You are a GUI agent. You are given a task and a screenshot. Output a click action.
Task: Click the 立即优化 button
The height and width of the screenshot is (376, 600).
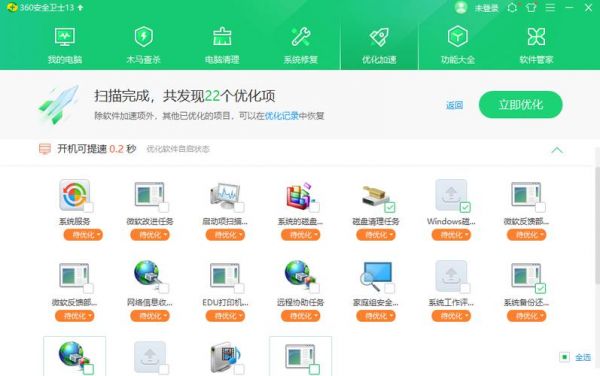(x=520, y=105)
